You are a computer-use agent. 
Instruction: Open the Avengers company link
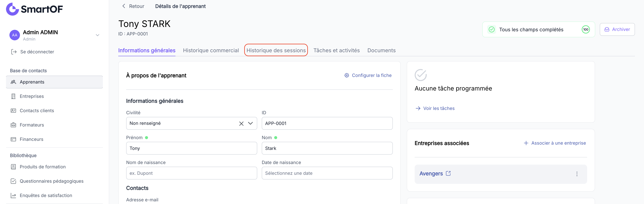(431, 173)
